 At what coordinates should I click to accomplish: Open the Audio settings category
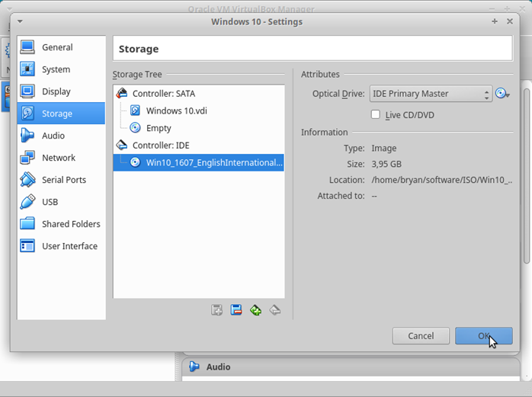tap(61, 136)
